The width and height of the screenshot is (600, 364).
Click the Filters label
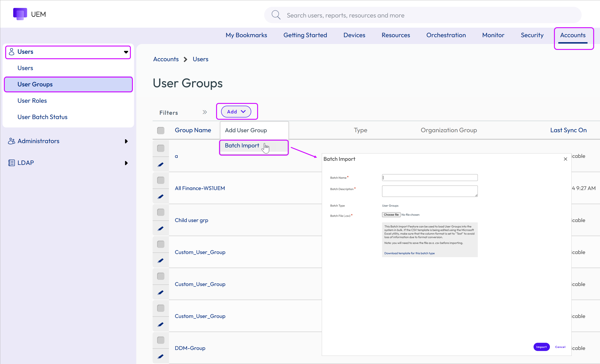168,112
